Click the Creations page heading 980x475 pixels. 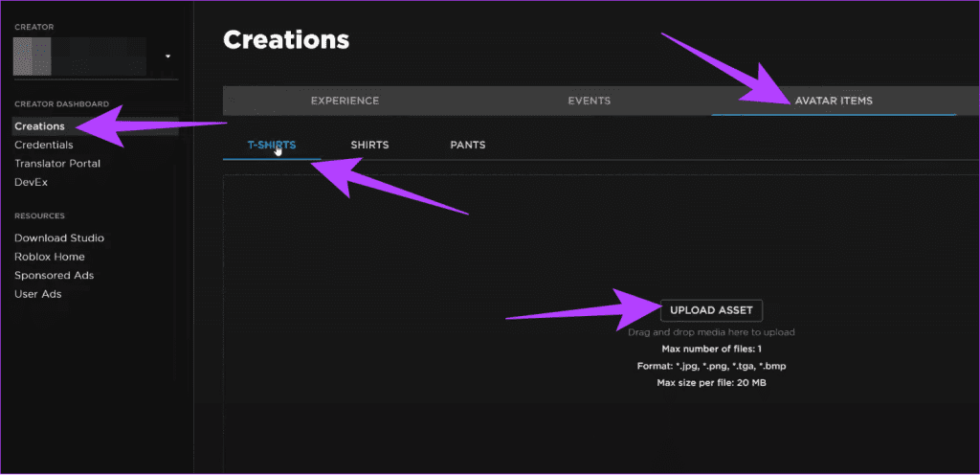click(285, 40)
